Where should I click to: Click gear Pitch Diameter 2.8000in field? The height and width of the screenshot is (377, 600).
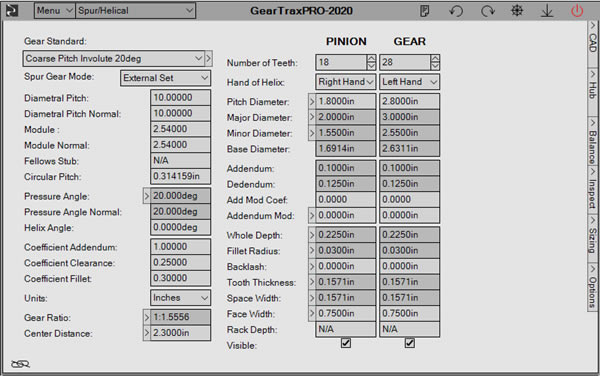point(409,101)
